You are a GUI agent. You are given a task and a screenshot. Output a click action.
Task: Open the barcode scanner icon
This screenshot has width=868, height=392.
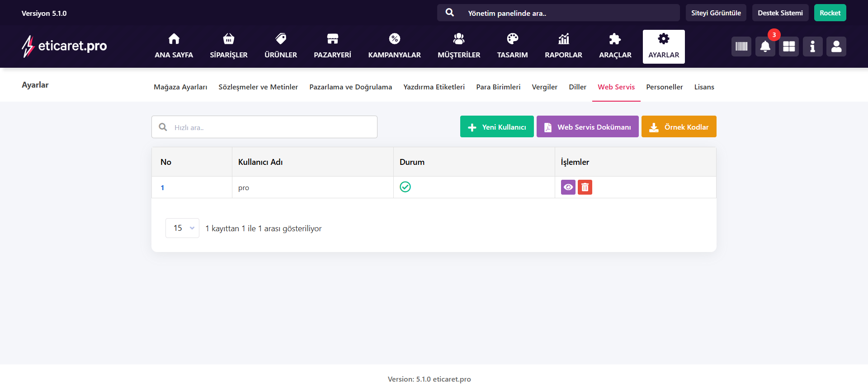741,47
